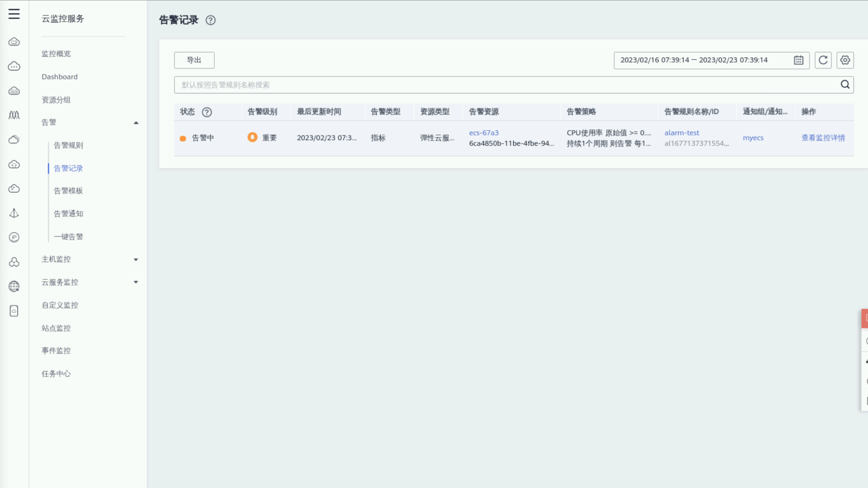Open 监控概览 in the sidebar

[x=56, y=53]
